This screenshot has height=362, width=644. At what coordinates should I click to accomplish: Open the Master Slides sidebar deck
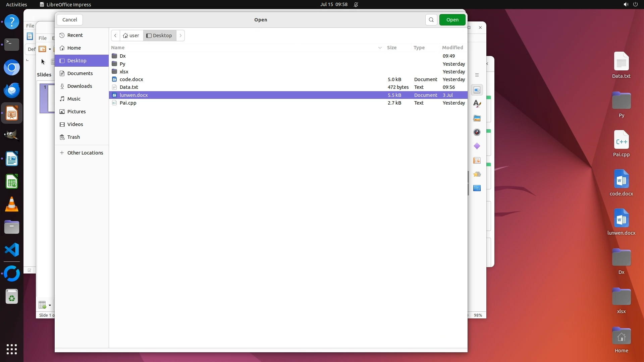point(477,160)
